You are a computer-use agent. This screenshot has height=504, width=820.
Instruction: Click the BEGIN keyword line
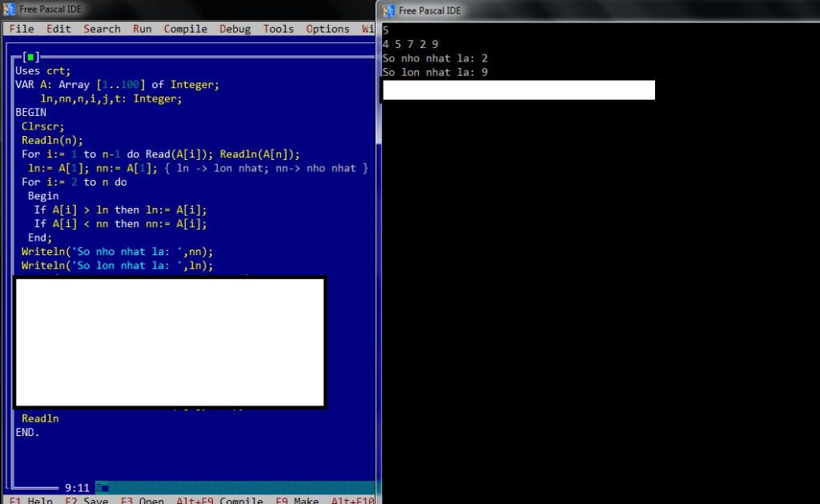pyautogui.click(x=31, y=112)
